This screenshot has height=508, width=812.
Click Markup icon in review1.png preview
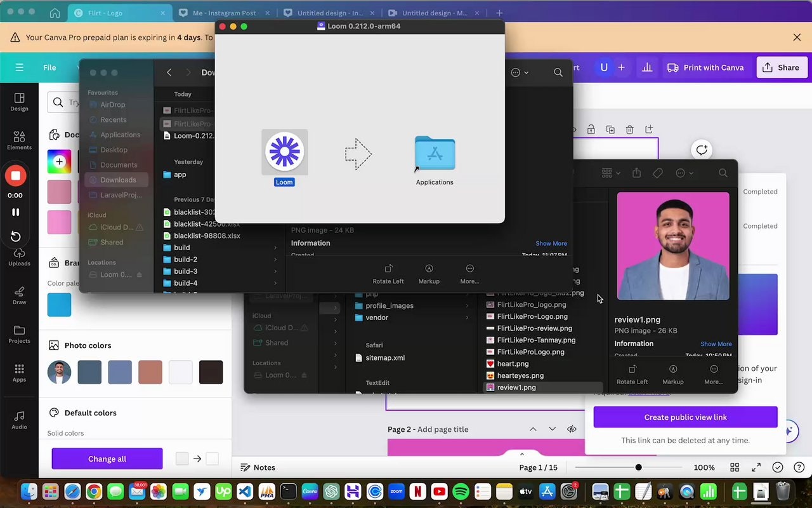click(672, 370)
